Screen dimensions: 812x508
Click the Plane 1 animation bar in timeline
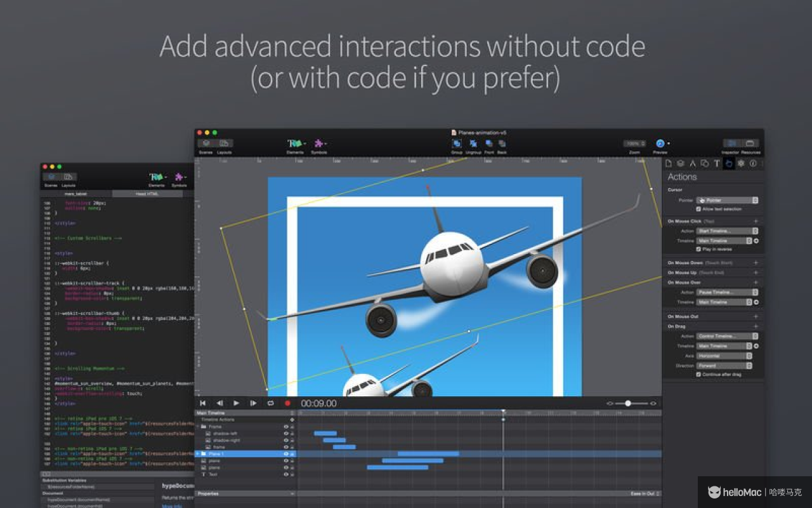[428, 454]
